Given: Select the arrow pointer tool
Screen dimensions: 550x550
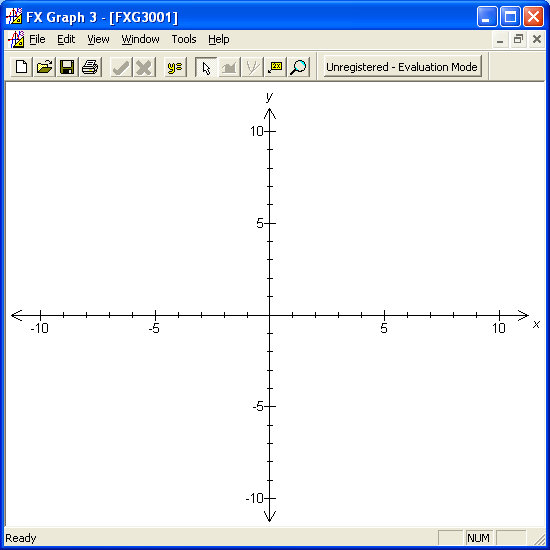Looking at the screenshot, I should [x=206, y=67].
